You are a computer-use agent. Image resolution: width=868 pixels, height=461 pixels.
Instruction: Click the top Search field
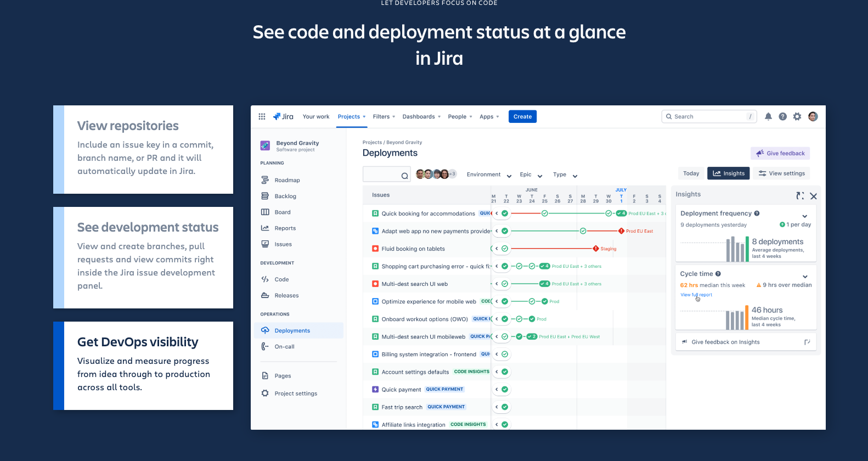708,116
